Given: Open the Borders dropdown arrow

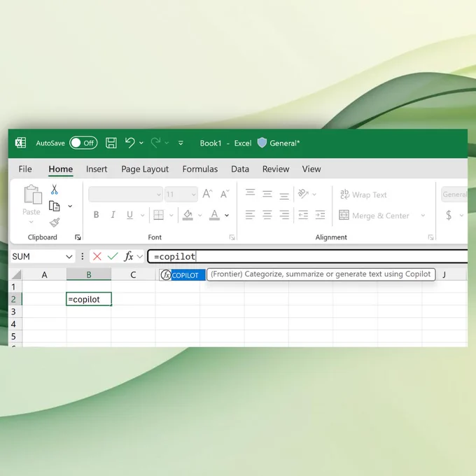Looking at the screenshot, I should [x=171, y=215].
